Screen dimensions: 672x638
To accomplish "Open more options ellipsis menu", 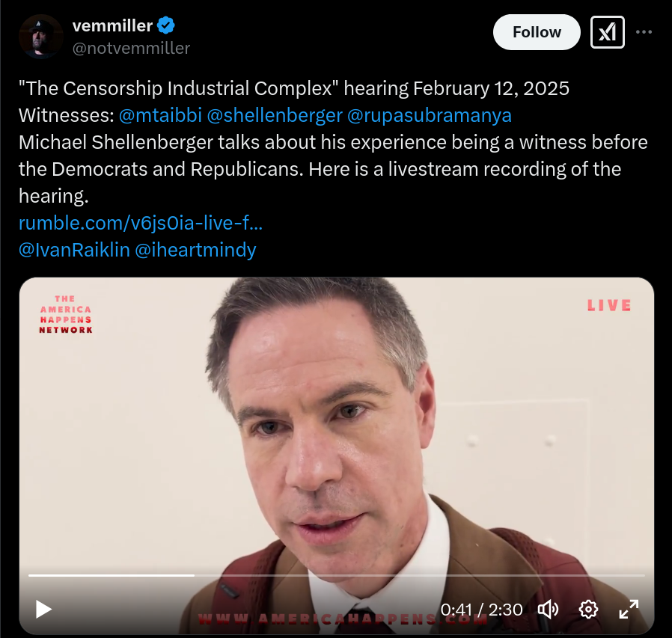I will (x=644, y=32).
